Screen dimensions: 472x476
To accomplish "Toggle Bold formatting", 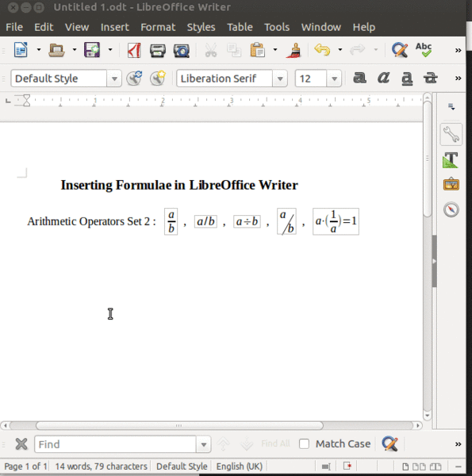I will 359,78.
